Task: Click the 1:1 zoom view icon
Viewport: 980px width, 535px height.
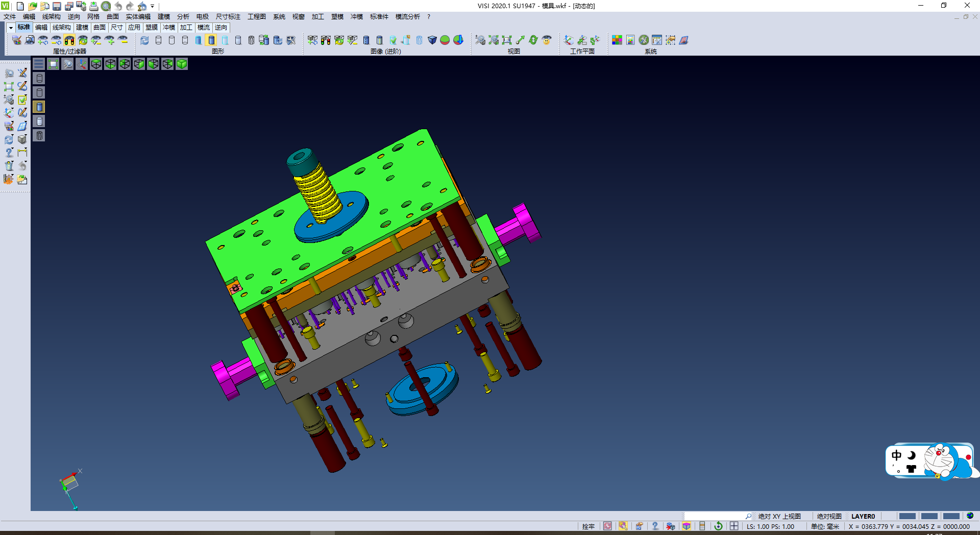Action: click(507, 40)
